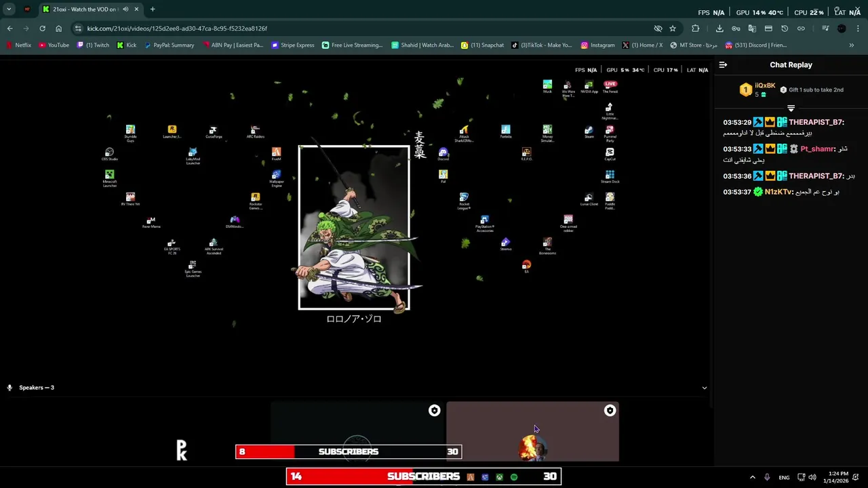Click the crossed-out eye icon in address bar
Image resolution: width=868 pixels, height=488 pixels.
tap(658, 28)
